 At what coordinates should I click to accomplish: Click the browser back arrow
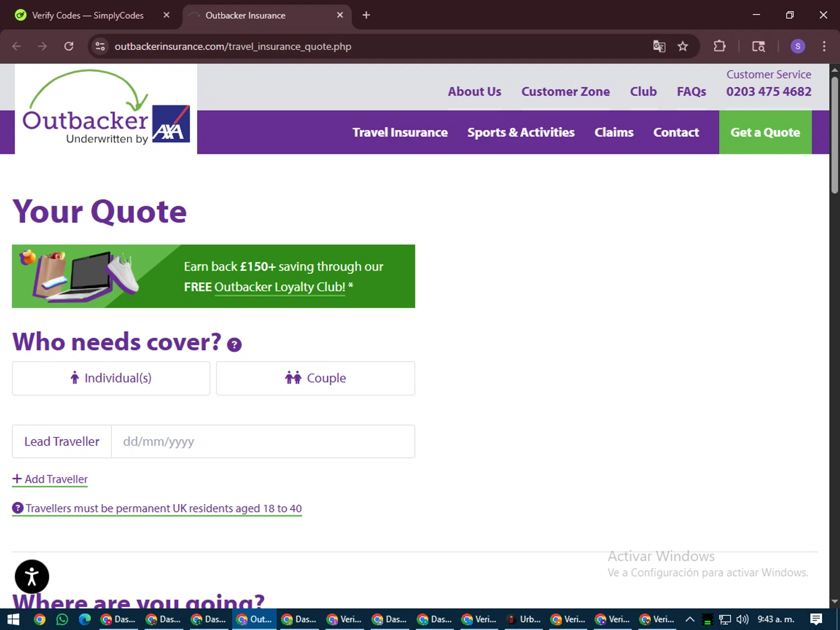pos(17,46)
